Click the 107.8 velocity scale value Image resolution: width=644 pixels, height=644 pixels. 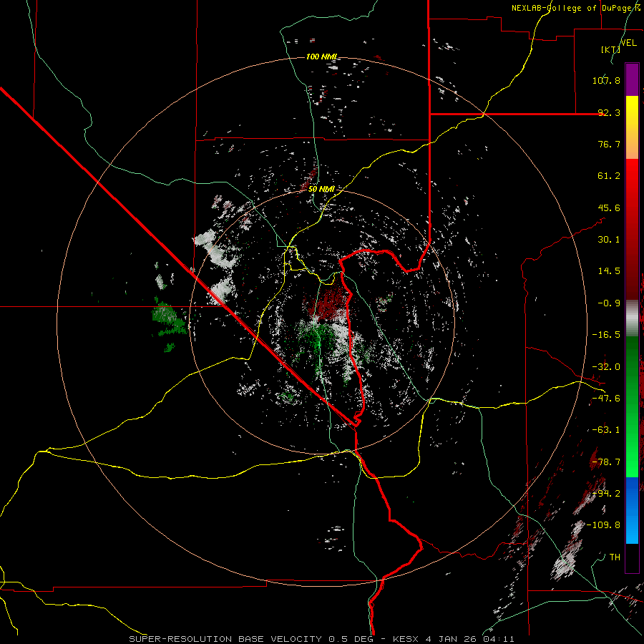click(x=606, y=80)
